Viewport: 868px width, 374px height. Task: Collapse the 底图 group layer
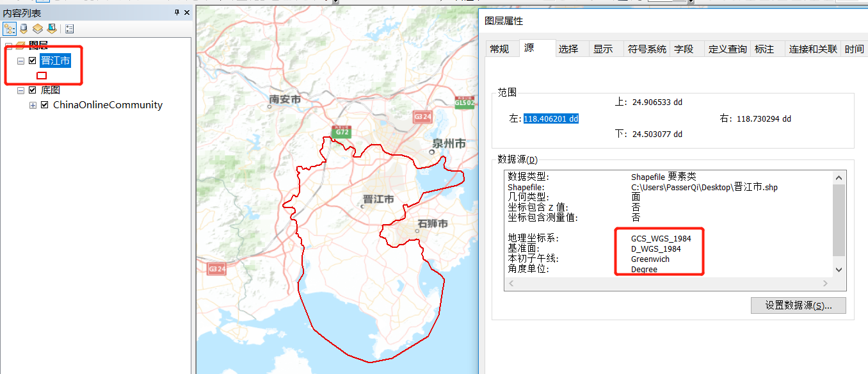(20, 90)
